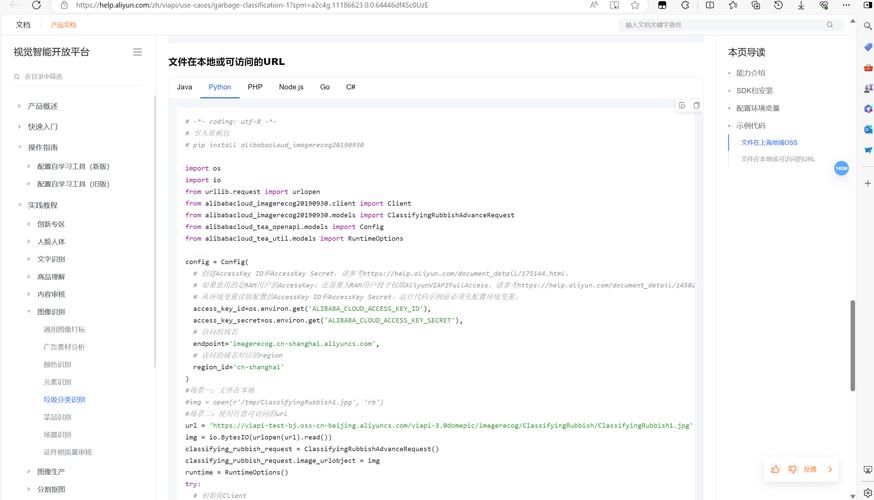Select the Node.js code tab
Screen dimensions: 874x500
pyautogui.click(x=291, y=87)
